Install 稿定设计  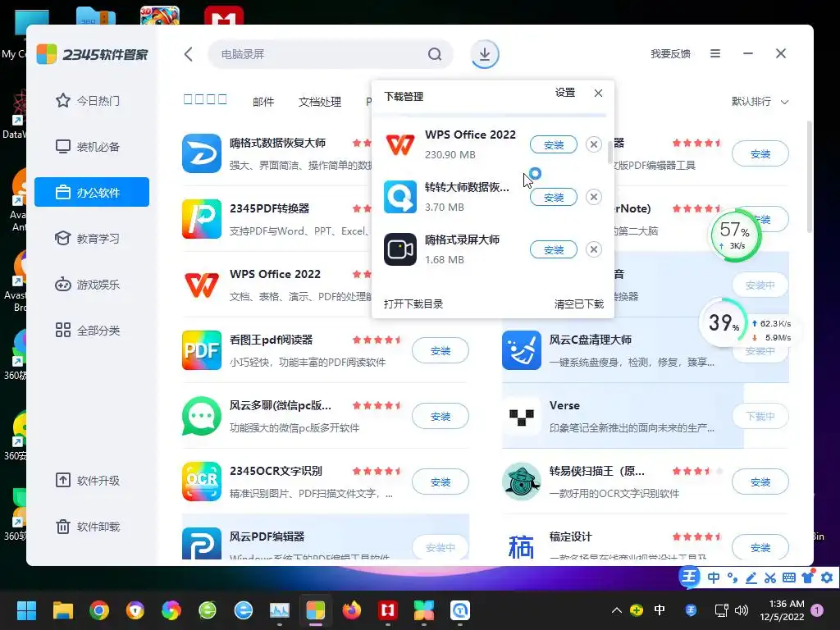(760, 547)
